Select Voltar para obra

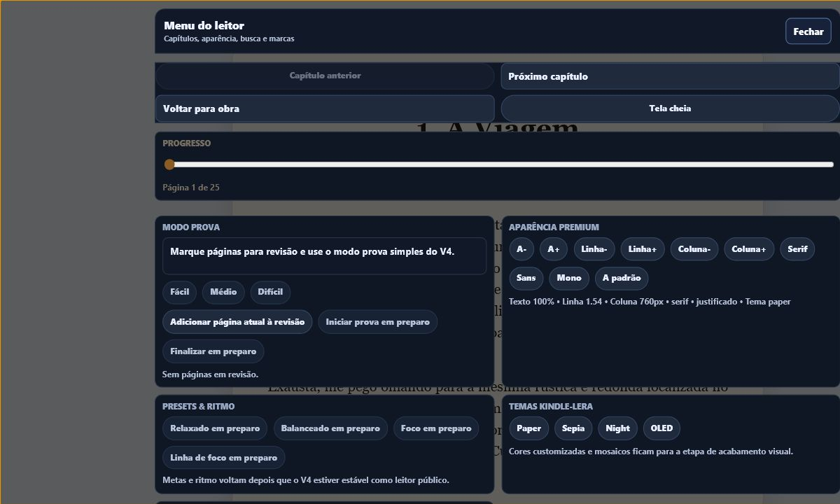(325, 108)
